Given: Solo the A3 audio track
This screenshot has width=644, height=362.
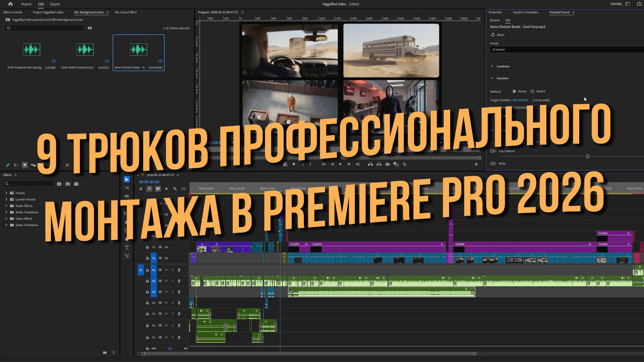Looking at the screenshot, I should [x=173, y=292].
